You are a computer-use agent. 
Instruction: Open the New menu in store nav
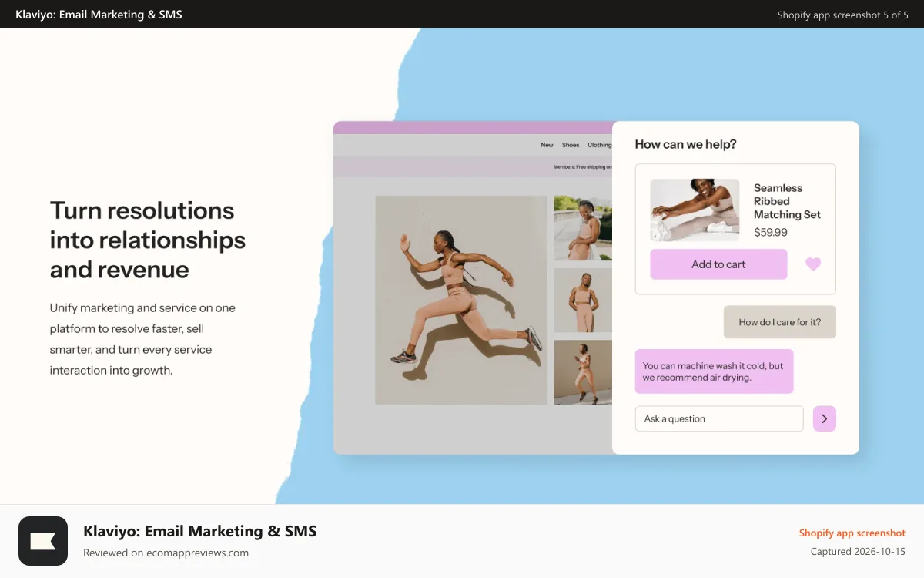547,145
